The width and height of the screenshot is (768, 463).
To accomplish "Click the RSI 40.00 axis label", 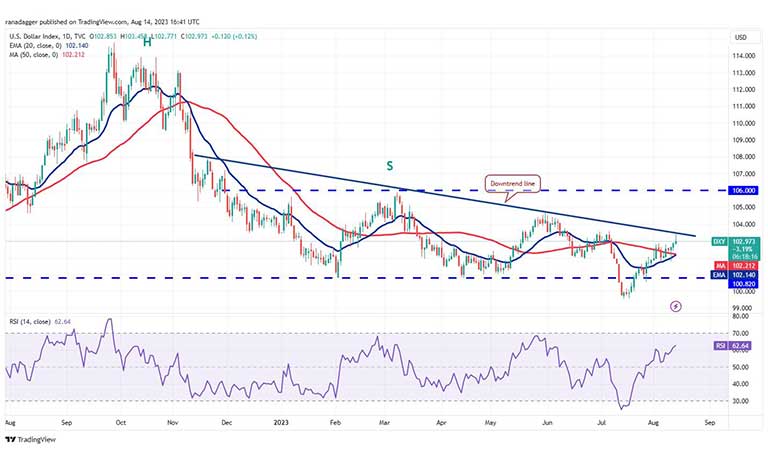I will tap(739, 384).
